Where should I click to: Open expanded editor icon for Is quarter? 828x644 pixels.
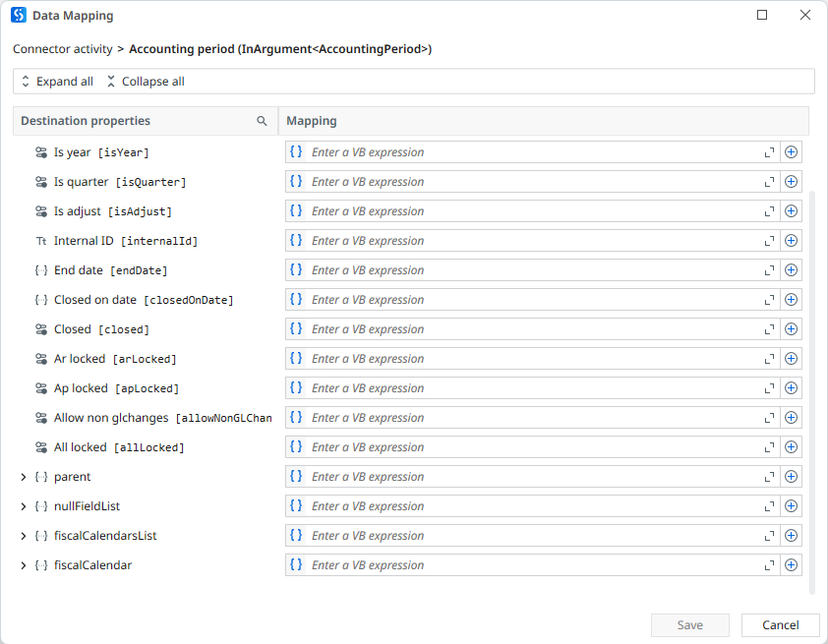(x=769, y=182)
